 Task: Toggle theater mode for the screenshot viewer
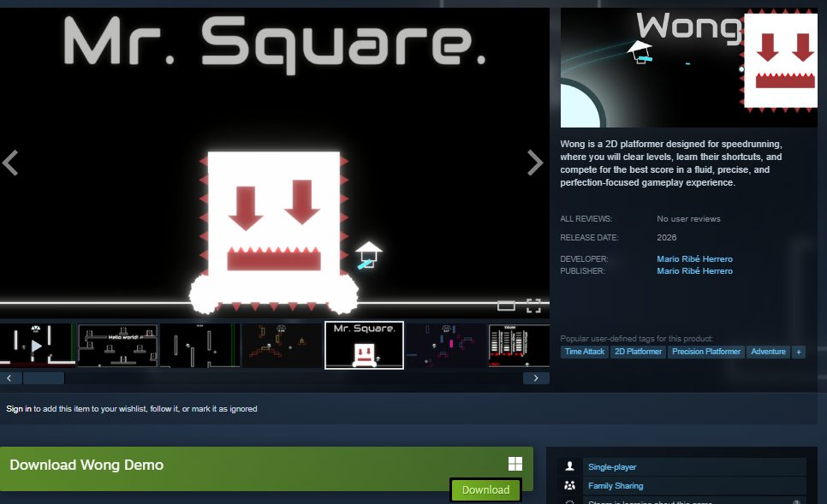[506, 305]
